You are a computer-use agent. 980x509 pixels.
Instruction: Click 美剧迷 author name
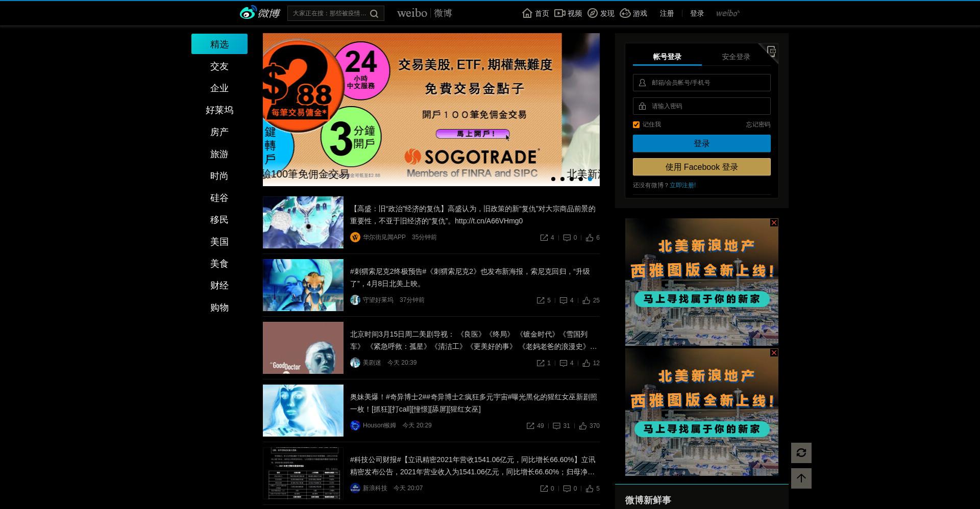click(x=372, y=363)
